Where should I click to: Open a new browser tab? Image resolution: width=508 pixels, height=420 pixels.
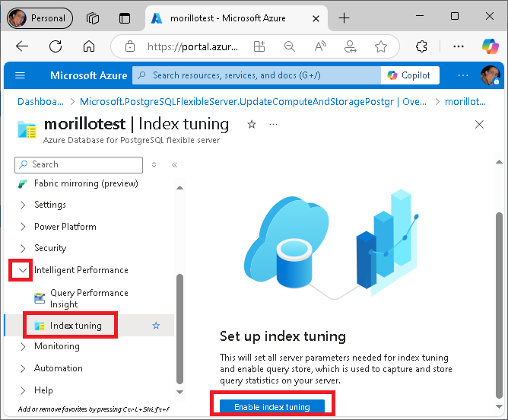coord(344,17)
